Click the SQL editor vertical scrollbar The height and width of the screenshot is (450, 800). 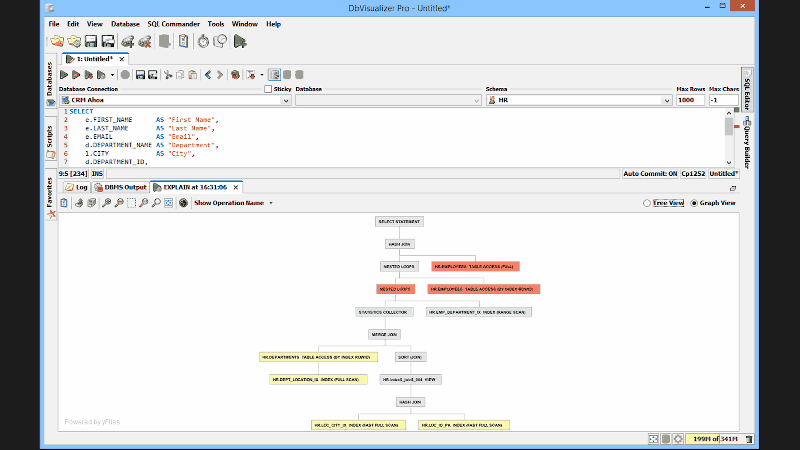(x=729, y=137)
